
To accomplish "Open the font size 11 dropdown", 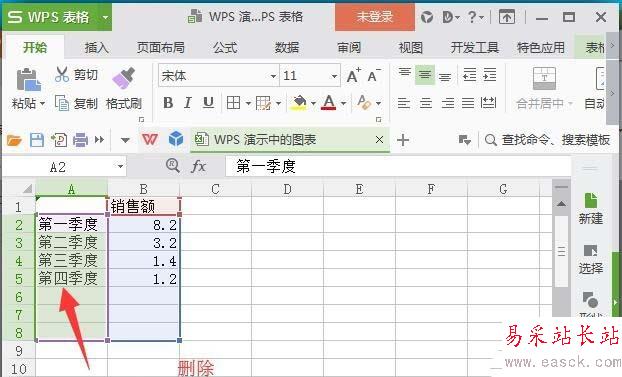I will tap(334, 76).
